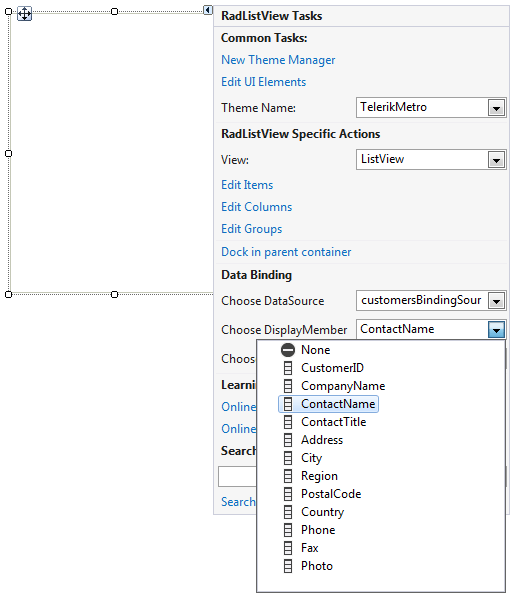Click the field icon beside CustomerID

tap(288, 368)
